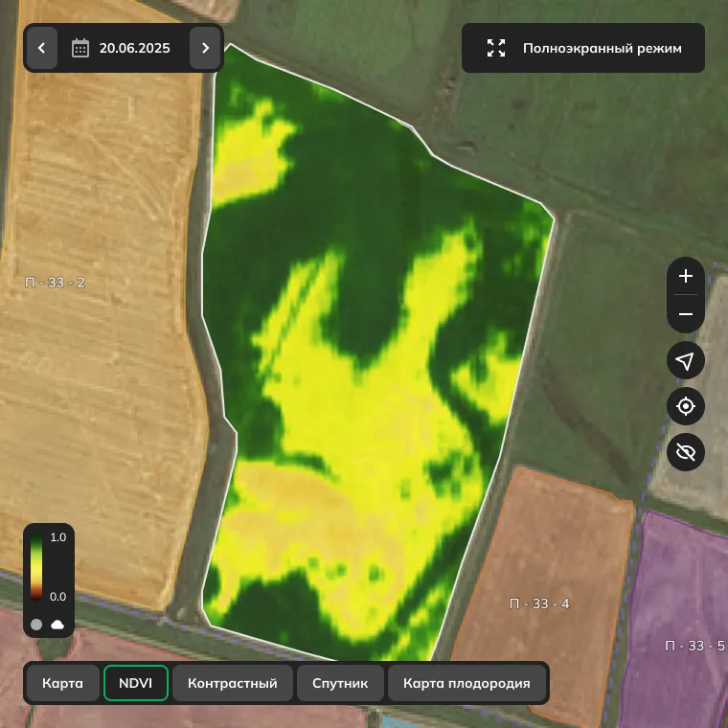This screenshot has height=728, width=728.
Task: Switch to Спутник imagery tab
Action: tap(340, 683)
